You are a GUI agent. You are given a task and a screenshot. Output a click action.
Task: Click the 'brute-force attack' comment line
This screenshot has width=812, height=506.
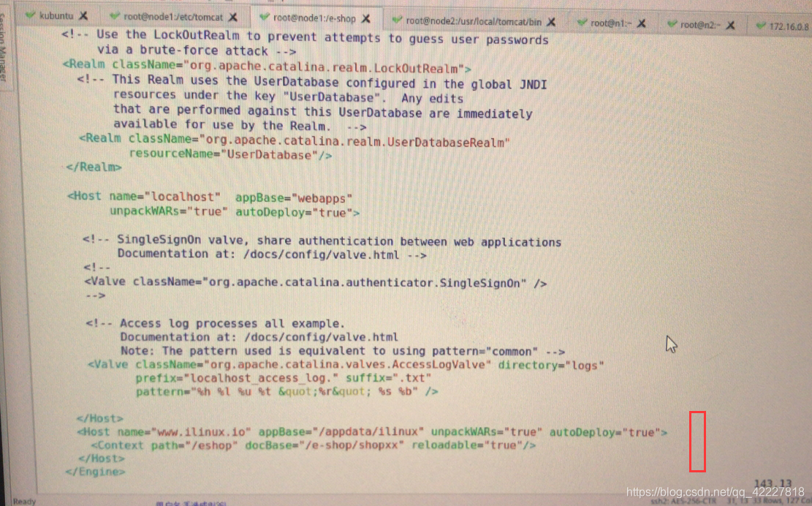coord(197,50)
